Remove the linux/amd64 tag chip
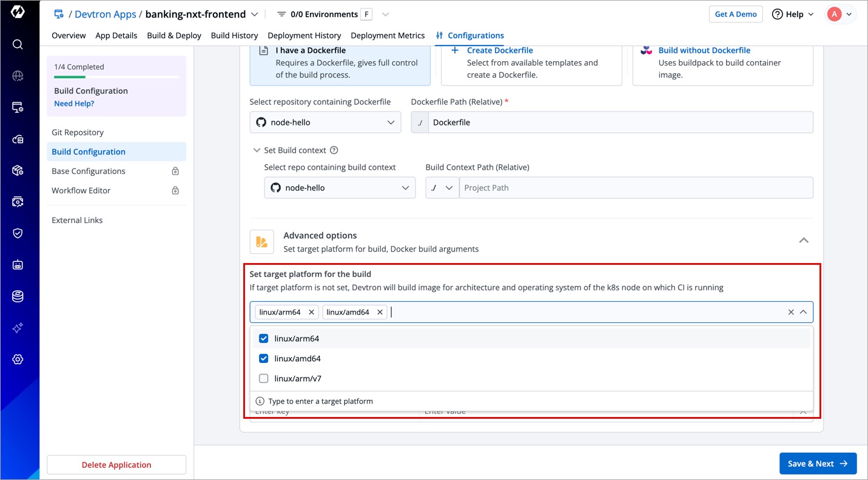868x480 pixels. pos(380,312)
